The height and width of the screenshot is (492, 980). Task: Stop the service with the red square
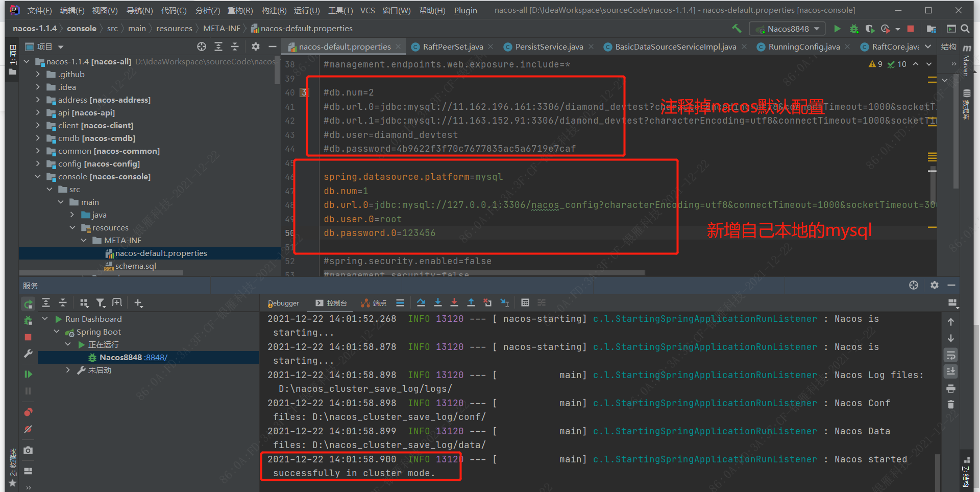coord(28,337)
